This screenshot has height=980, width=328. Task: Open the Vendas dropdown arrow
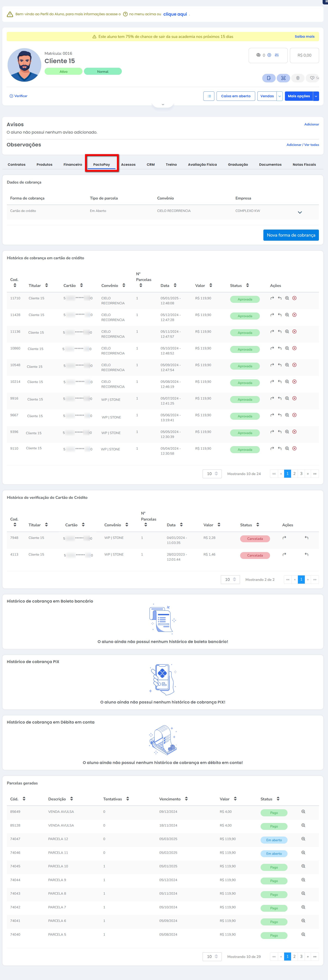coord(280,96)
